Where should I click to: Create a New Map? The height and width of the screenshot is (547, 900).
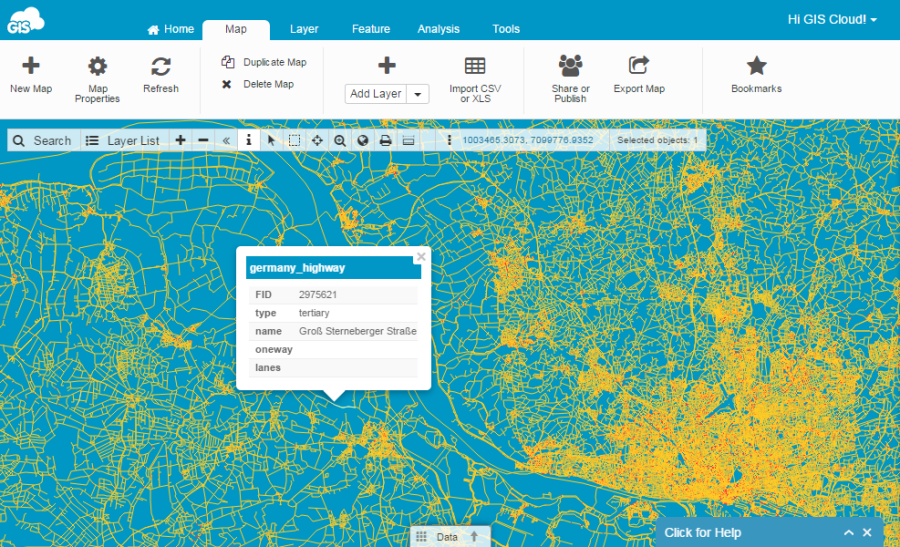31,75
